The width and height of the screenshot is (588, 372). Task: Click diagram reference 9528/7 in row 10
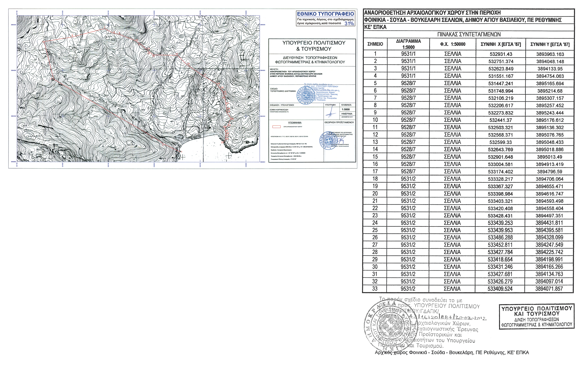pyautogui.click(x=408, y=120)
